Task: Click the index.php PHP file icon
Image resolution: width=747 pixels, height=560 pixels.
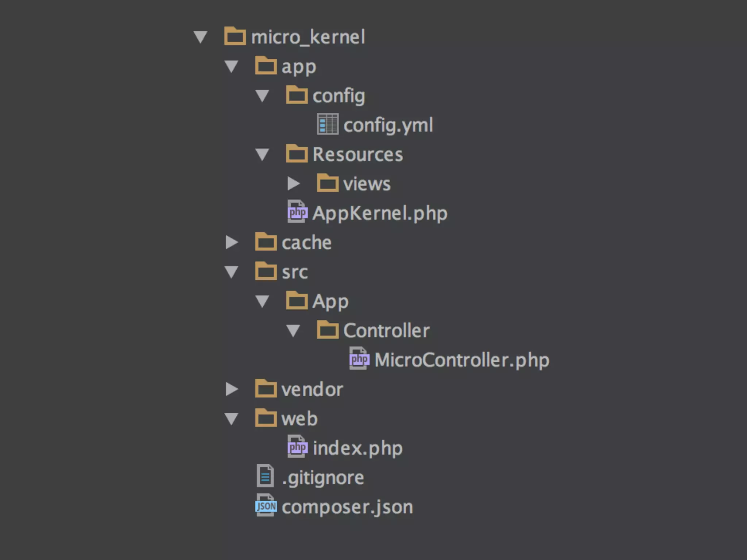Action: 297,446
